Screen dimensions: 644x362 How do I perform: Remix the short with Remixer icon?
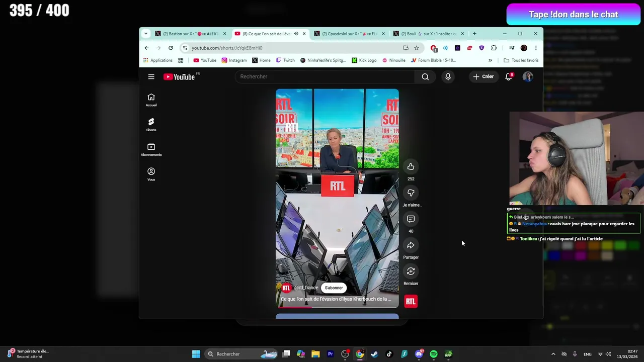(x=411, y=271)
